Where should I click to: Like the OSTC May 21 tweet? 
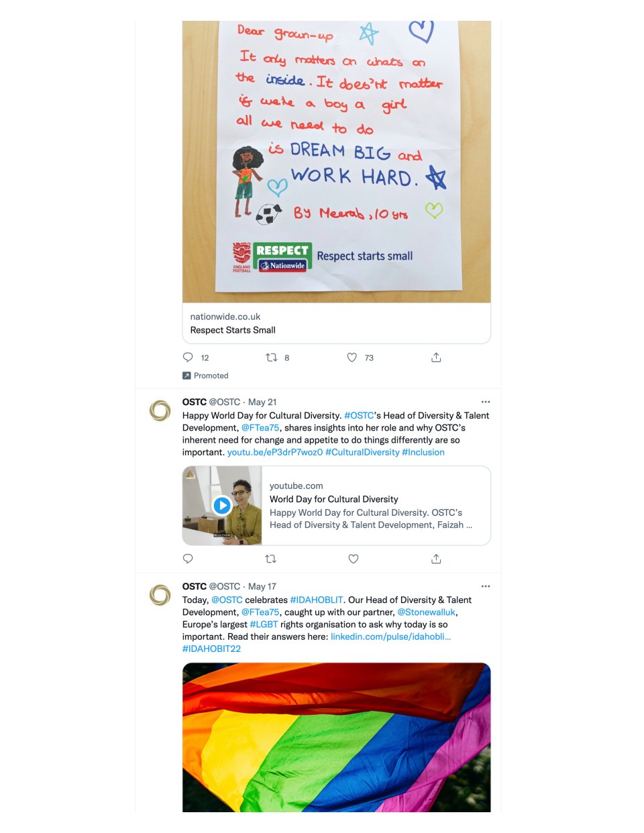point(354,559)
